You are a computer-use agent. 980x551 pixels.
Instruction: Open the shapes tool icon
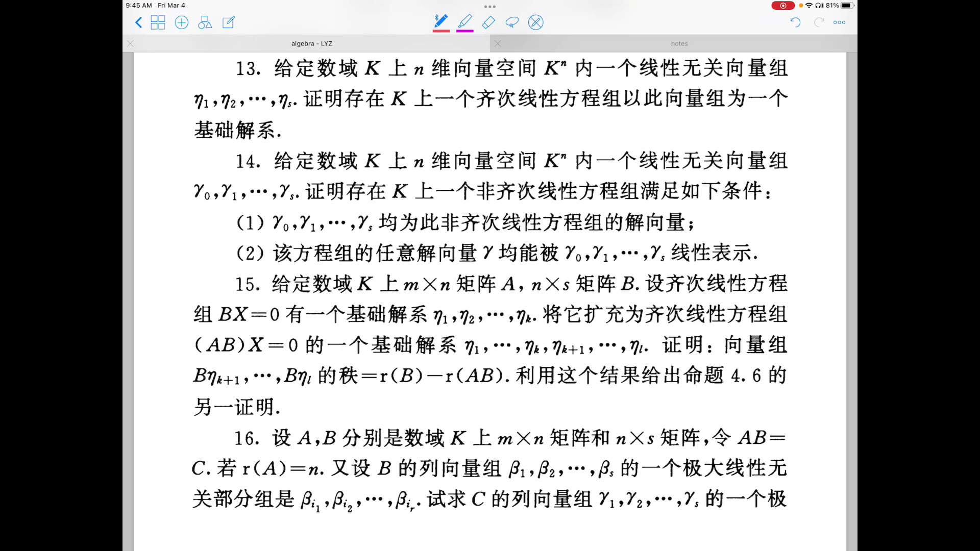point(205,22)
